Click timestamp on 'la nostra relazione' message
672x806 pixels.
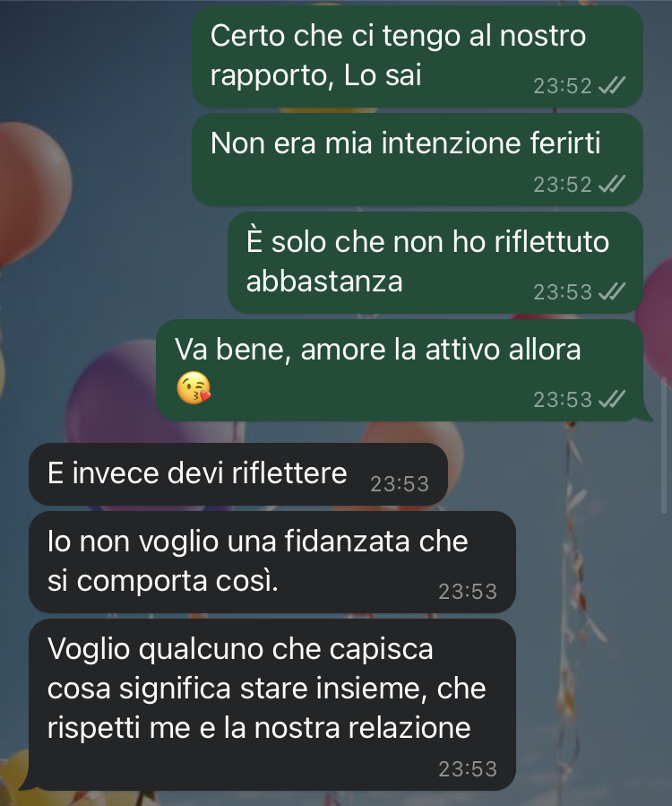[468, 769]
